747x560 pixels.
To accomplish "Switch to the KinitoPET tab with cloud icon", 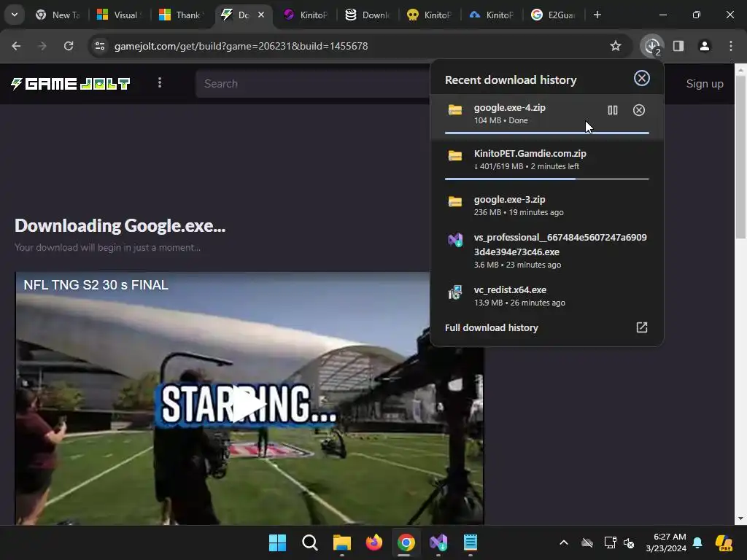I will pyautogui.click(x=491, y=15).
